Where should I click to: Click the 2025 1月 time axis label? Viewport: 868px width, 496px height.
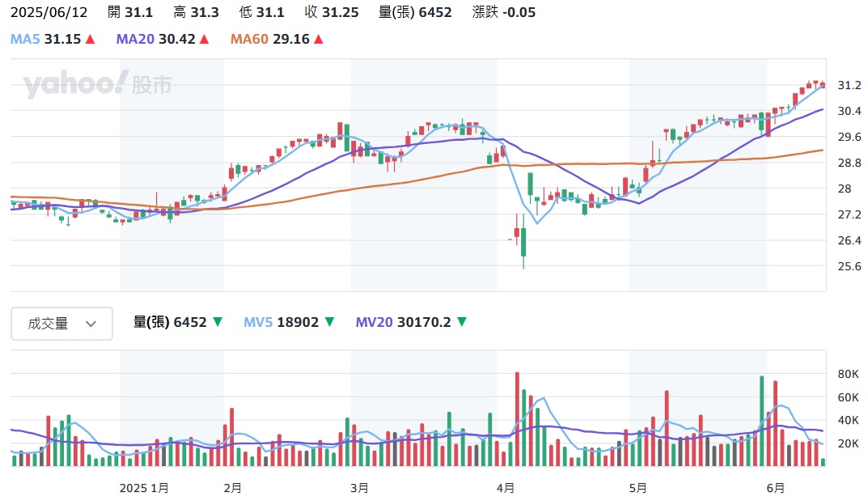(x=144, y=488)
